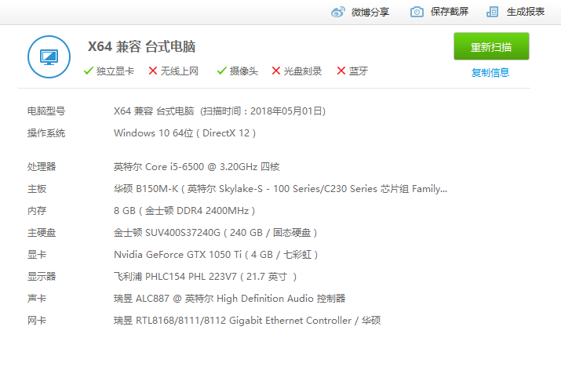The height and width of the screenshot is (392, 561).
Task: Click the 显示器 row label
Action: pyautogui.click(x=42, y=276)
